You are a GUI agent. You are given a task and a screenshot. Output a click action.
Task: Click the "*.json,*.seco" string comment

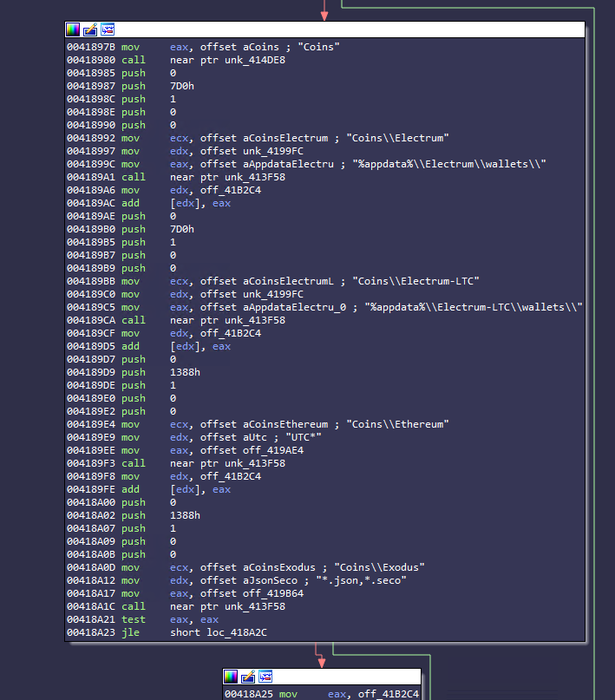point(361,580)
